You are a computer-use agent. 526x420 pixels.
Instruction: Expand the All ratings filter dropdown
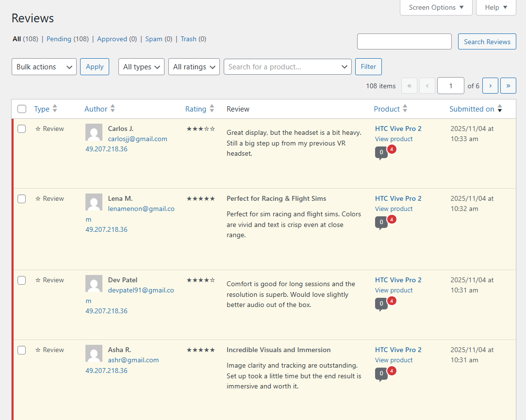(194, 67)
